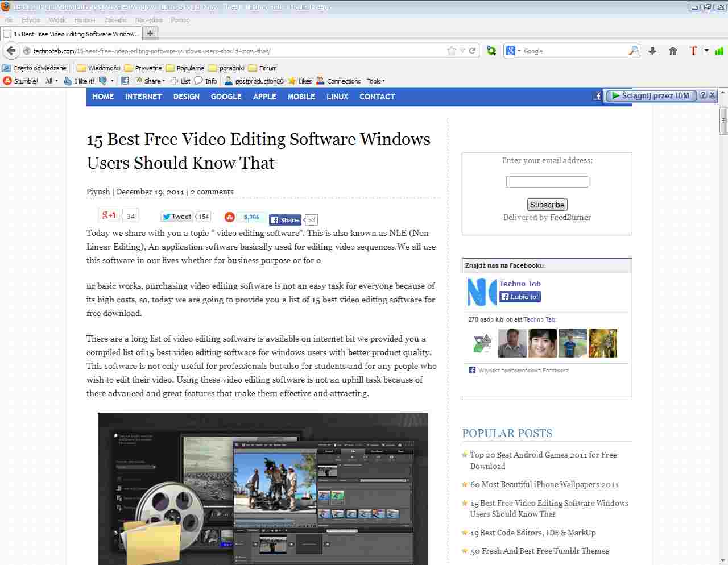Reload the page with the refresh icon
The image size is (728, 565).
tap(472, 51)
